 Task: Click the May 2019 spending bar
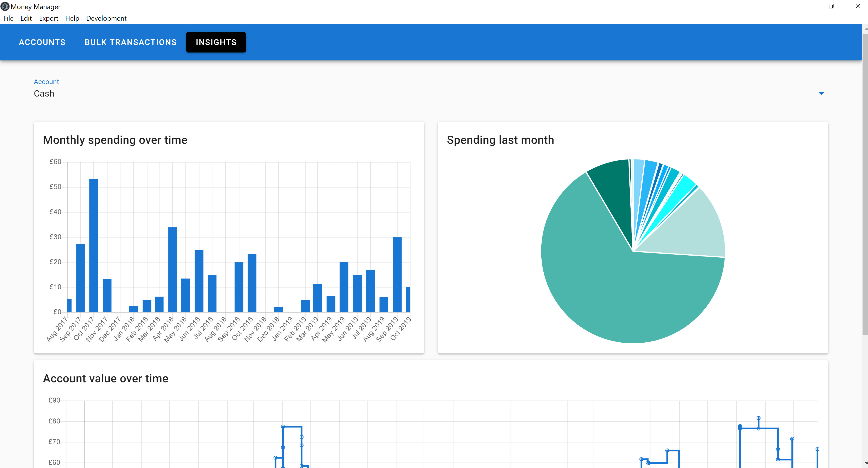(344, 287)
